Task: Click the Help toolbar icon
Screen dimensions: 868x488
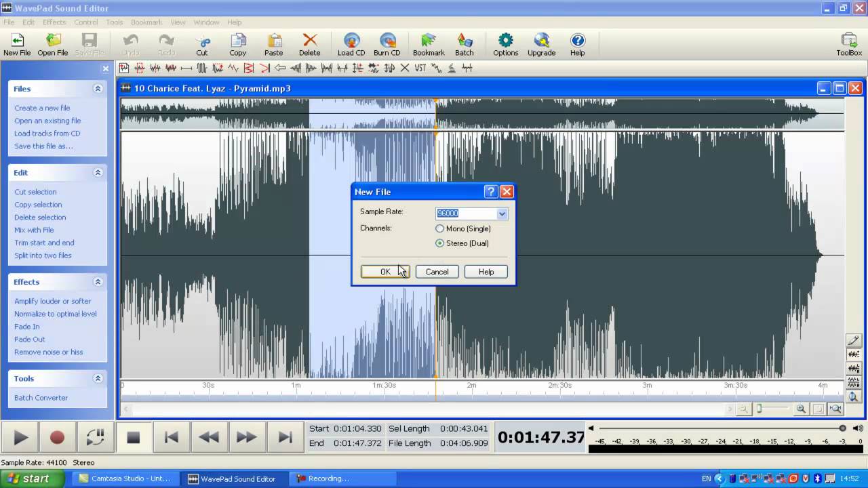Action: pyautogui.click(x=578, y=45)
